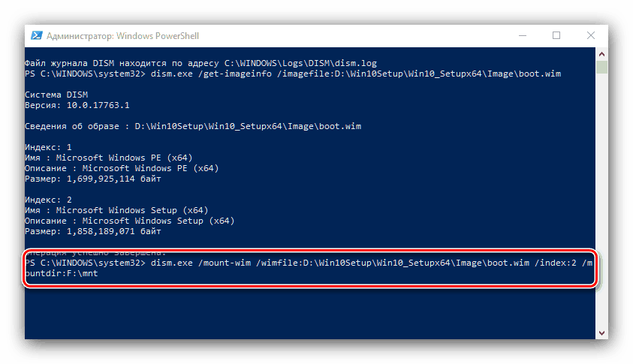Close the PowerShell window
This screenshot has width=633, height=364.
point(590,35)
